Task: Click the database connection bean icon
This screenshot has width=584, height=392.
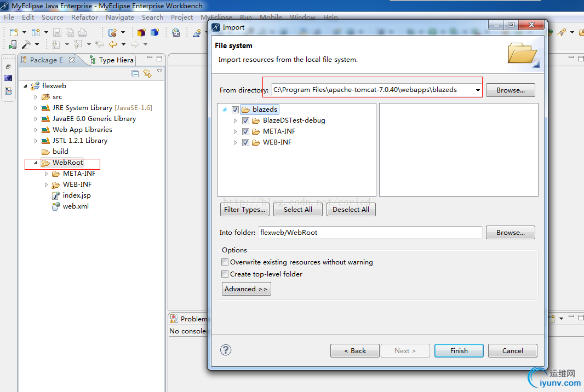Action: [112, 32]
